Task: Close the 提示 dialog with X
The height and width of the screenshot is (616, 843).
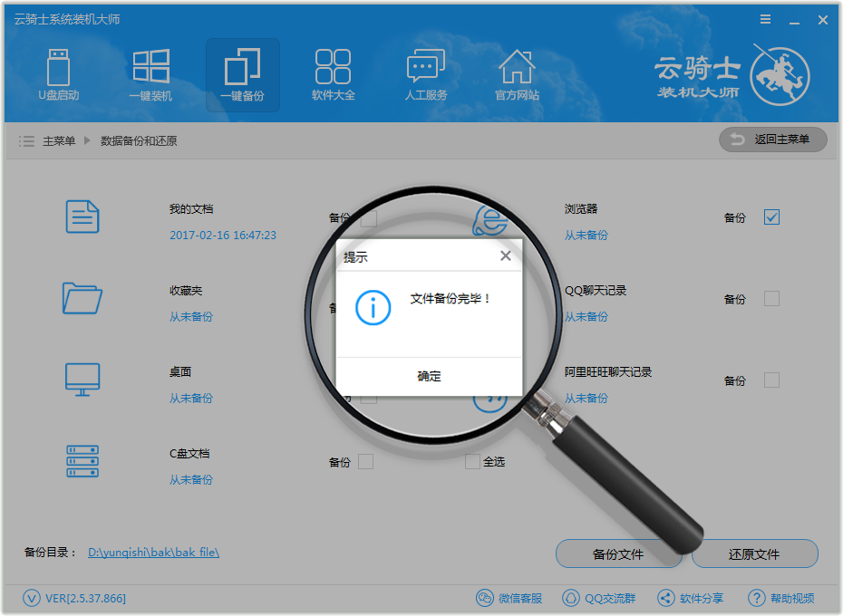Action: [506, 255]
